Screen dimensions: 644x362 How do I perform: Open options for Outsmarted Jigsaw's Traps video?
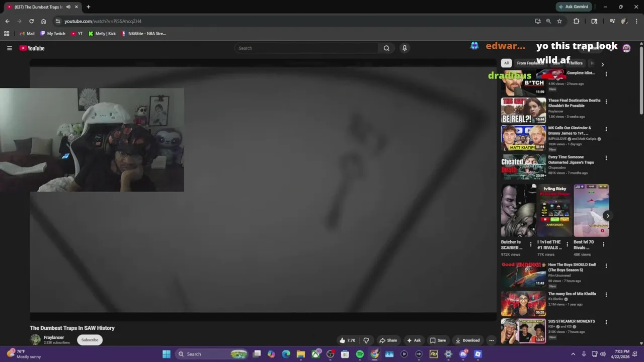tap(606, 158)
